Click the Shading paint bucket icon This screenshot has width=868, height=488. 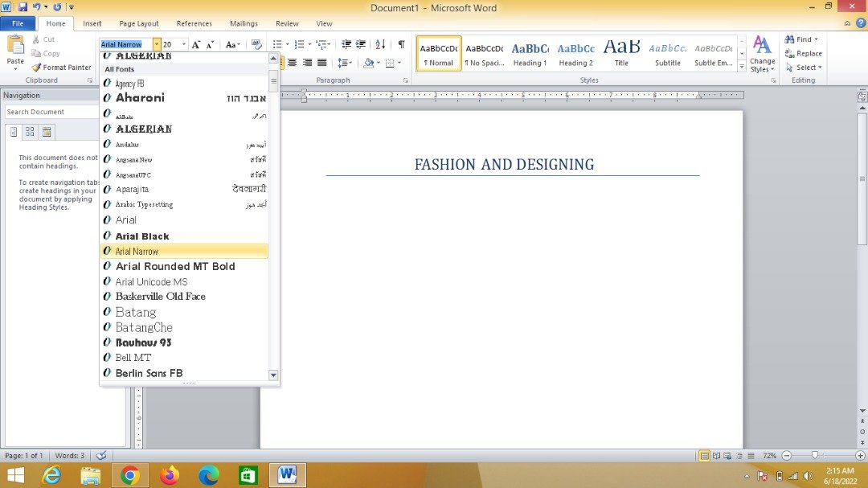368,63
